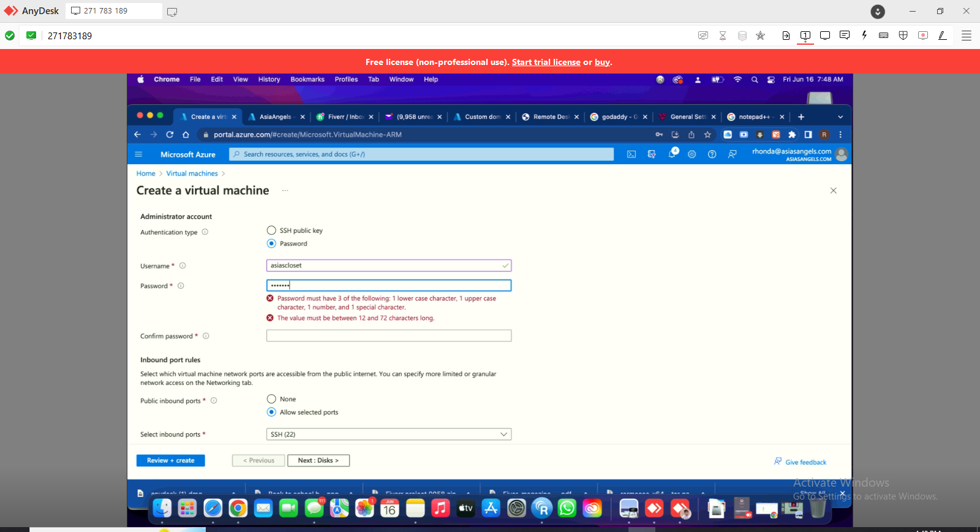The image size is (980, 532).
Task: Click the Review + create button
Action: [170, 460]
